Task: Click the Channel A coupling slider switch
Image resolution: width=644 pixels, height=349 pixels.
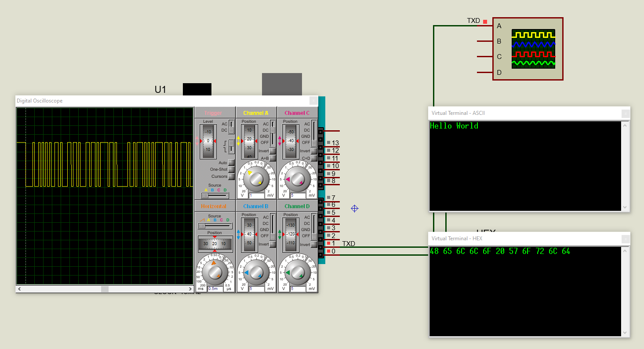Action: coord(273,133)
